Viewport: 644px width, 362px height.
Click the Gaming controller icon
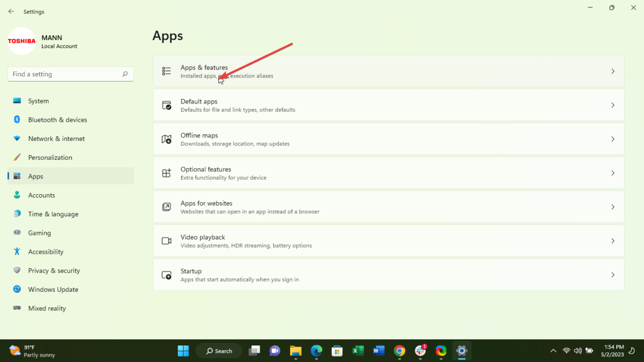tap(17, 233)
